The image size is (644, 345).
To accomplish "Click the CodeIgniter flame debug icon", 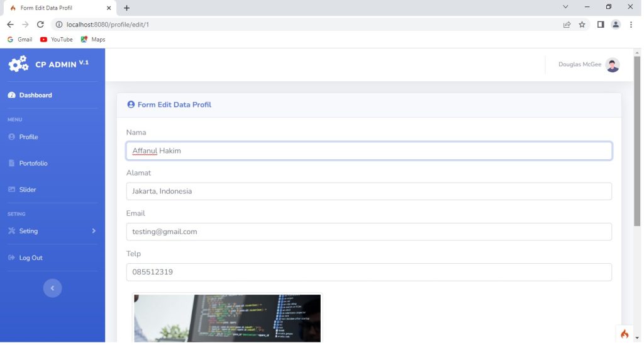I will [x=625, y=334].
